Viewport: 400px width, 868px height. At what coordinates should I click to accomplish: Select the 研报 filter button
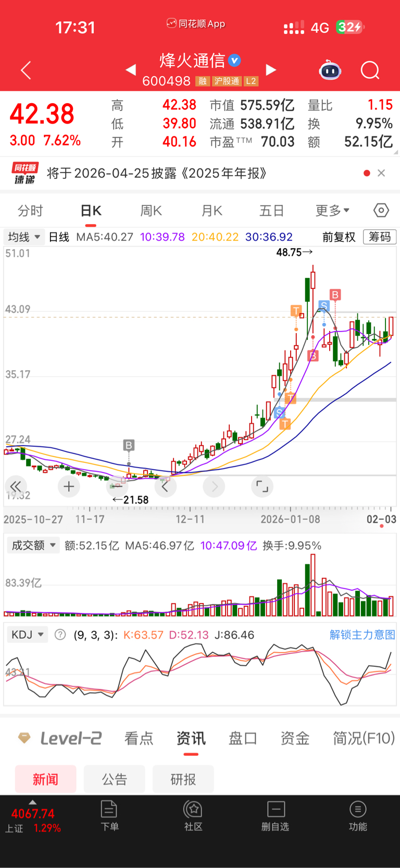click(183, 779)
